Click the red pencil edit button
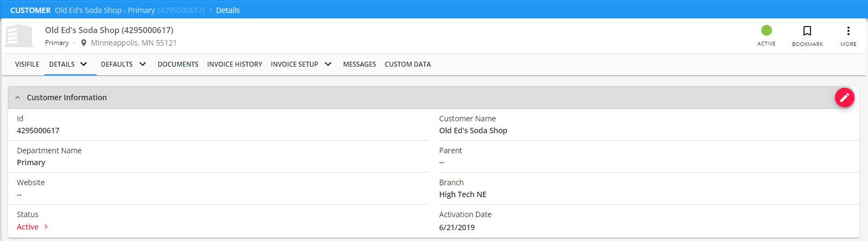Screen dimensions: 868x241 pyautogui.click(x=844, y=97)
